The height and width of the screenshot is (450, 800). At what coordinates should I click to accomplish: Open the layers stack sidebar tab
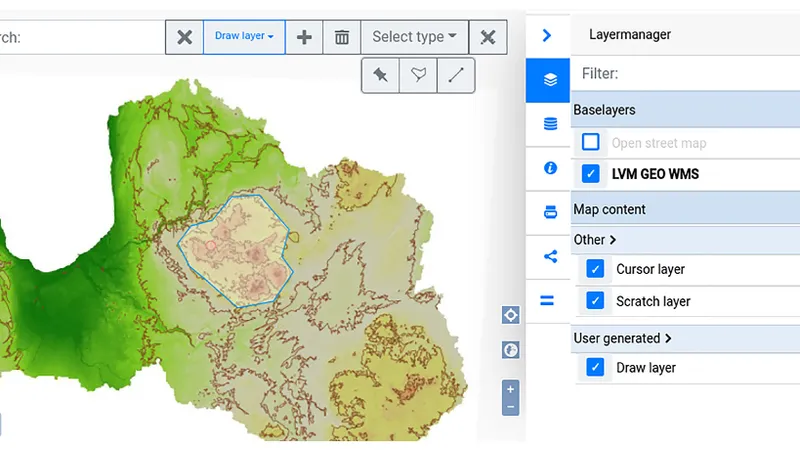tap(548, 80)
